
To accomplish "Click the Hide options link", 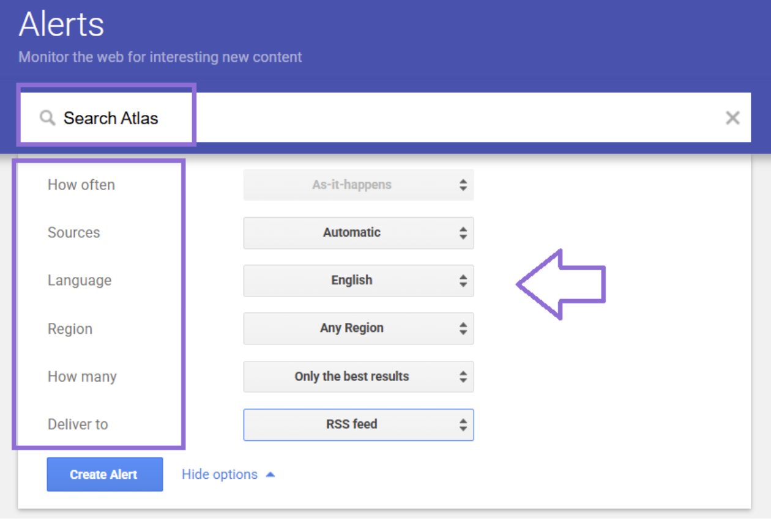I will click(x=218, y=474).
